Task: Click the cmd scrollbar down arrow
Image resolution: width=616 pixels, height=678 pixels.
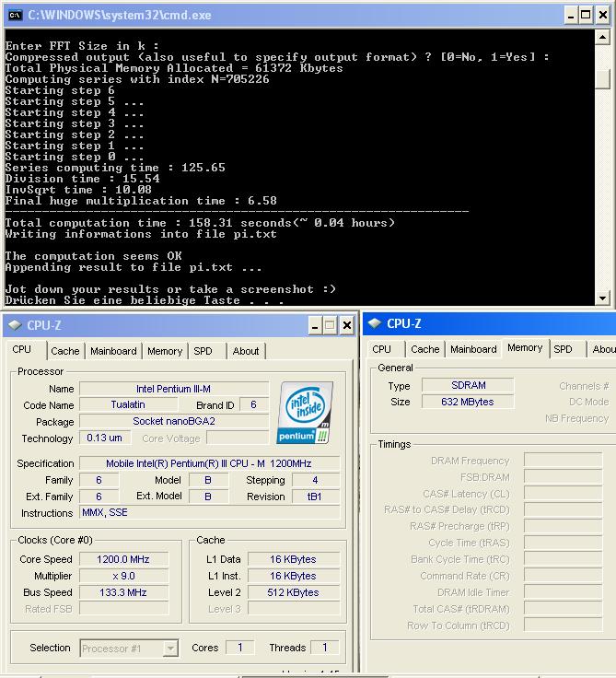Action: (x=602, y=298)
